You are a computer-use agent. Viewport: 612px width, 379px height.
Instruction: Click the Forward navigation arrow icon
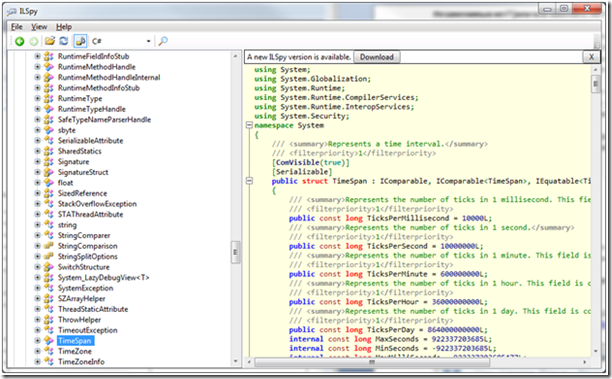(34, 41)
